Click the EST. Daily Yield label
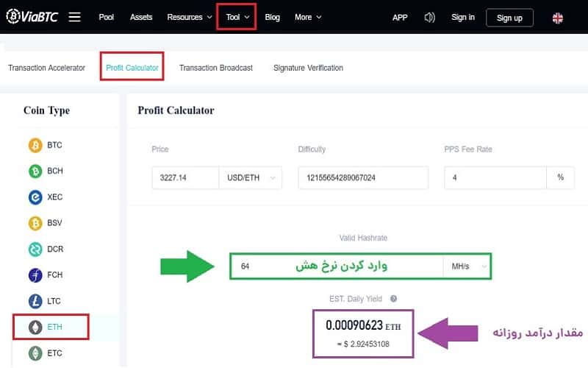Screen dimensions: 588x368 [356, 299]
